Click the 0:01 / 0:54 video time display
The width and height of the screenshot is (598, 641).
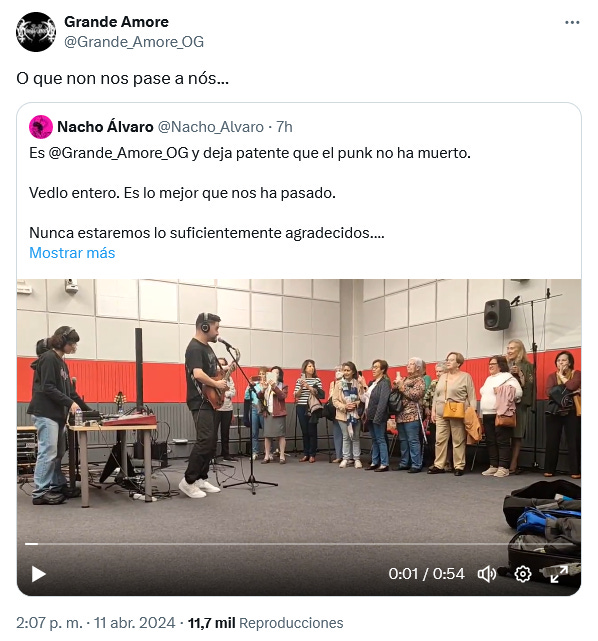pos(426,574)
